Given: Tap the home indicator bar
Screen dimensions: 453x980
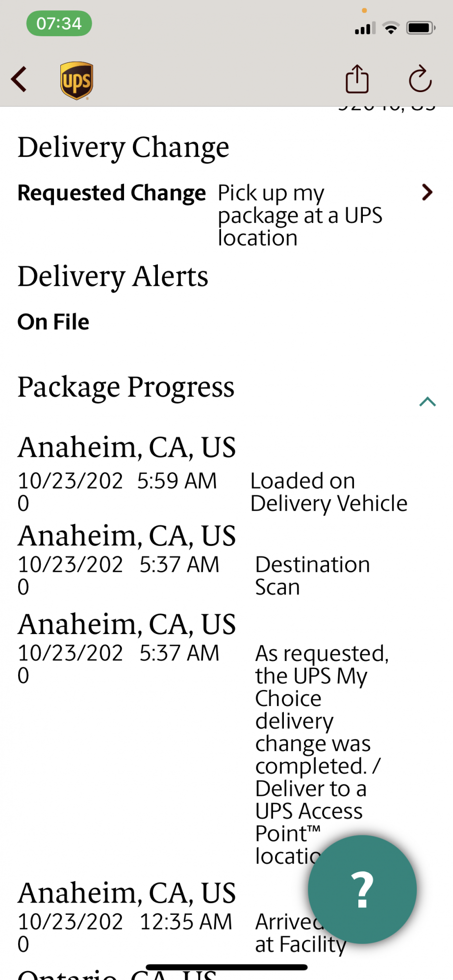Looking at the screenshot, I should pyautogui.click(x=226, y=967).
